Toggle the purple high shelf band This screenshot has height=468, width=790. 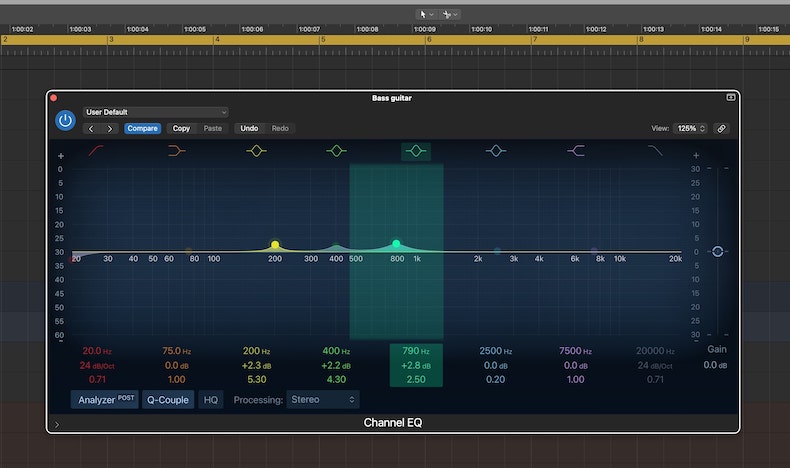click(x=576, y=150)
